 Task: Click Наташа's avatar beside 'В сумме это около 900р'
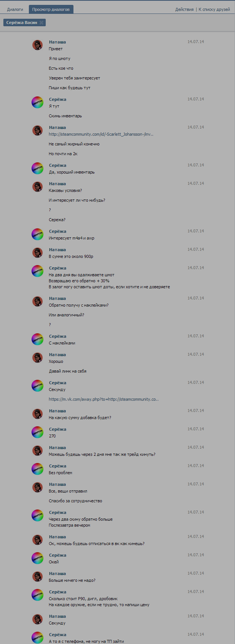click(x=37, y=253)
